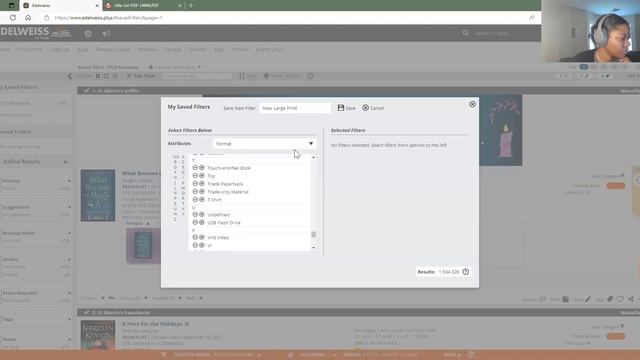Click the plus icon beside T-Shirt
640x360 pixels.
202,199
